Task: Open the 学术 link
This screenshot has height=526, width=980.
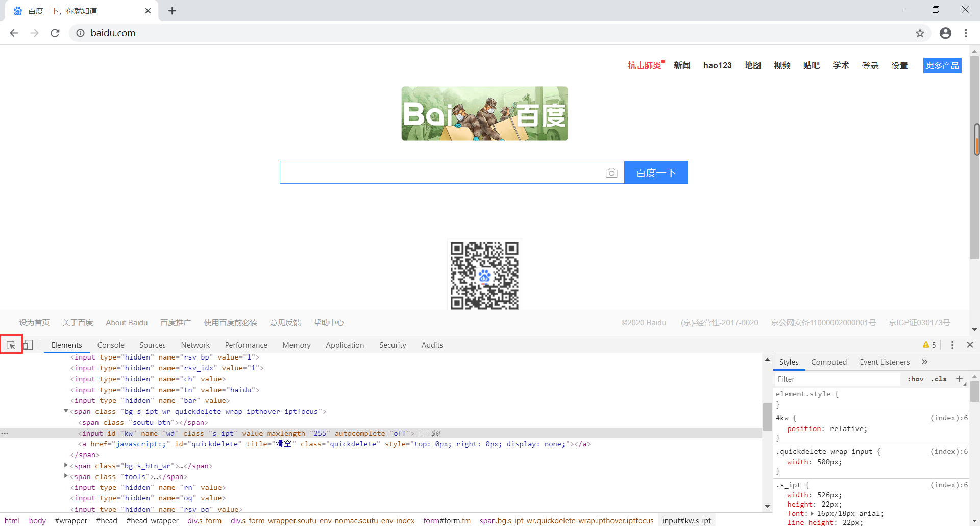Action: coord(841,65)
